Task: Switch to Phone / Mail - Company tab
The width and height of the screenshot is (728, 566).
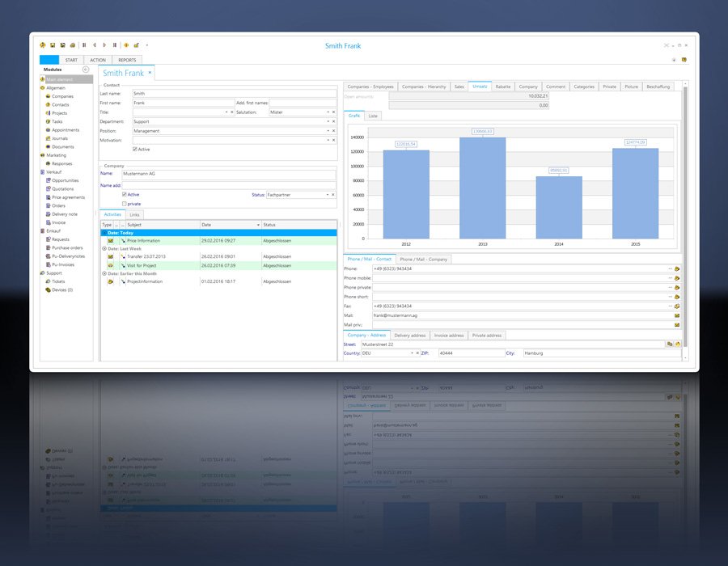Action: (423, 260)
